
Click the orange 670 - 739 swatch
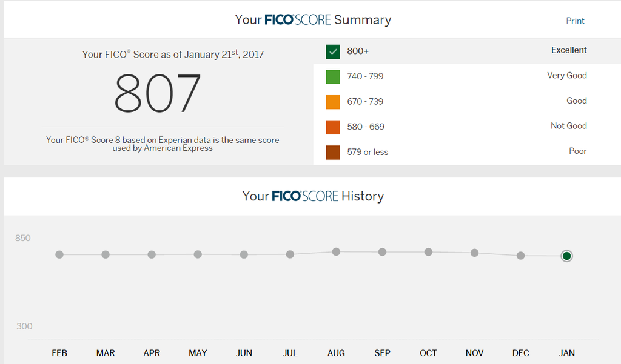pos(333,102)
